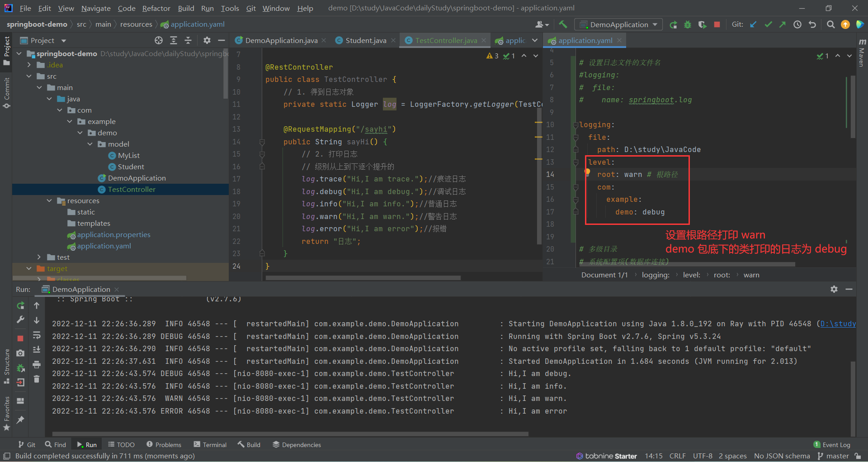Click the orange IDE update icon
The image size is (868, 462).
(845, 24)
